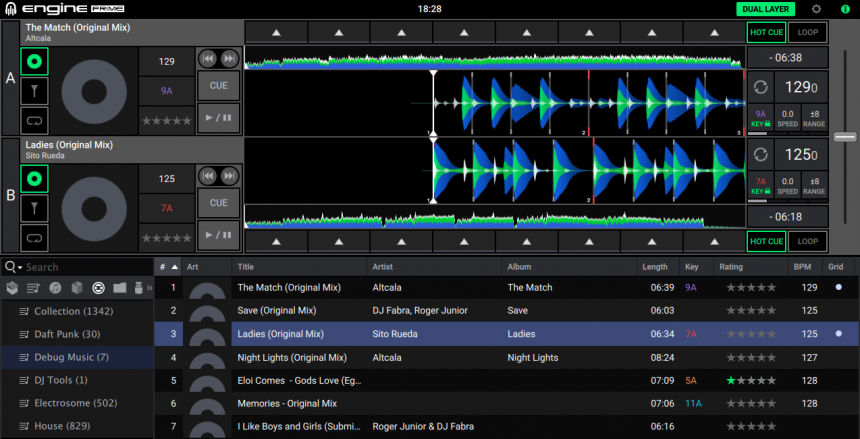Open the settings gear in the top bar

[816, 9]
